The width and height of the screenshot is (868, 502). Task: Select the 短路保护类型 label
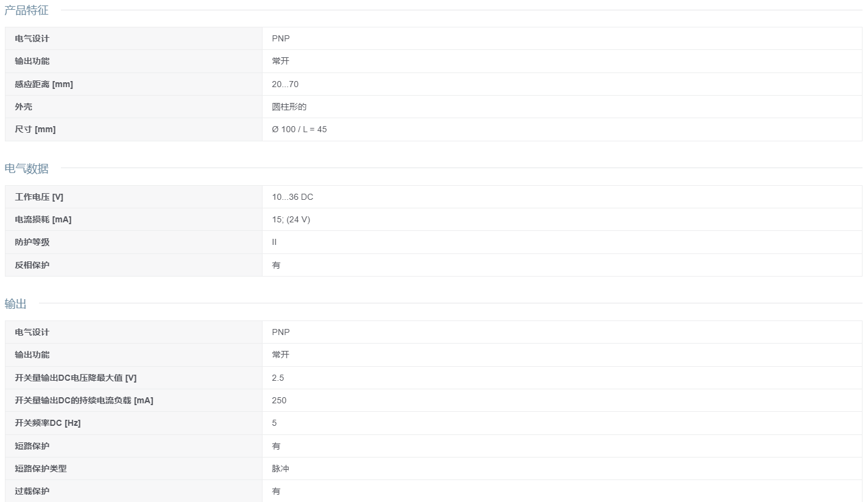tap(41, 468)
